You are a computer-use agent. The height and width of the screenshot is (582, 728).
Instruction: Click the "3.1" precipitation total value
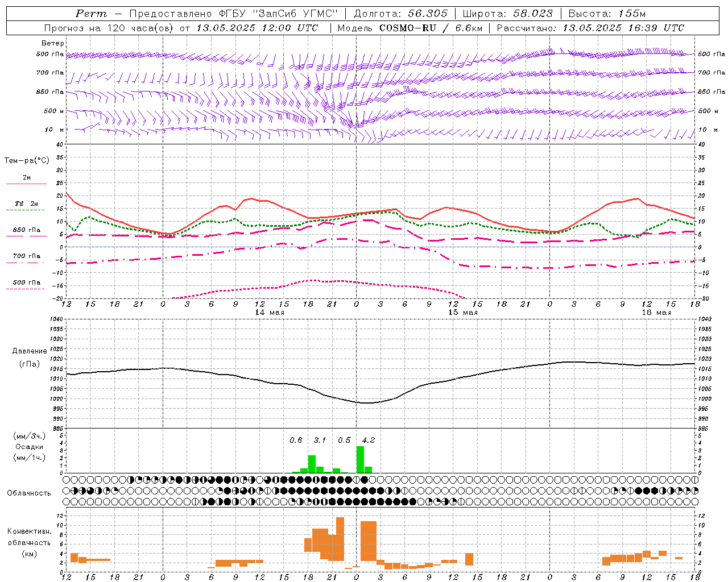pos(320,440)
